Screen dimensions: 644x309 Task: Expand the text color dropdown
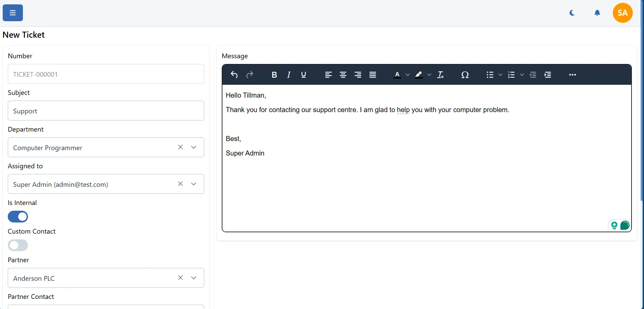[408, 75]
